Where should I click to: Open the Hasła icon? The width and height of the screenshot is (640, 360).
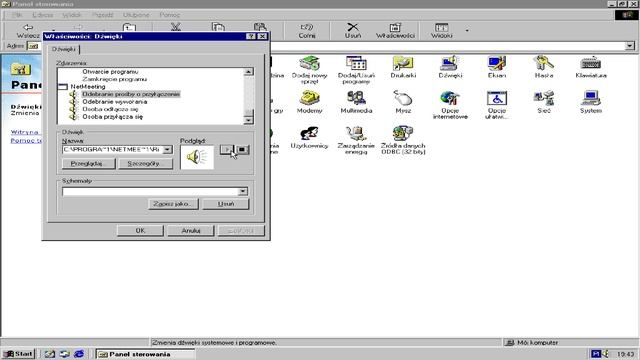(x=544, y=67)
